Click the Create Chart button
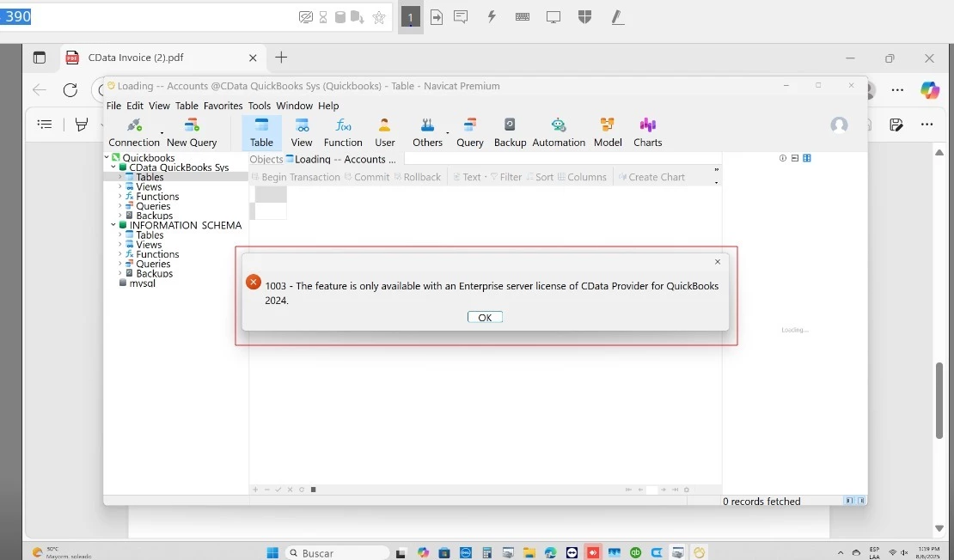Screen dimensions: 954x560 pyautogui.click(x=651, y=177)
